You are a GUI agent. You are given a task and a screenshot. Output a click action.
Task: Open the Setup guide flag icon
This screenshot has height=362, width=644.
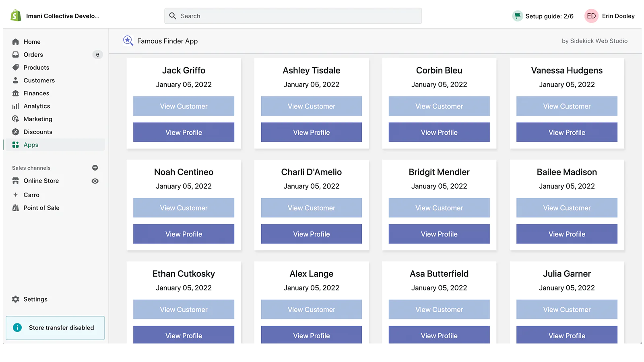(517, 16)
